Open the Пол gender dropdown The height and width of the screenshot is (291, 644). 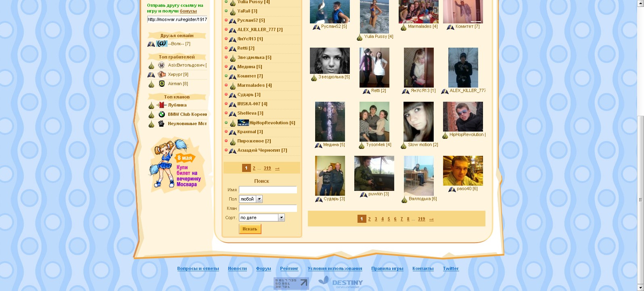tap(251, 199)
